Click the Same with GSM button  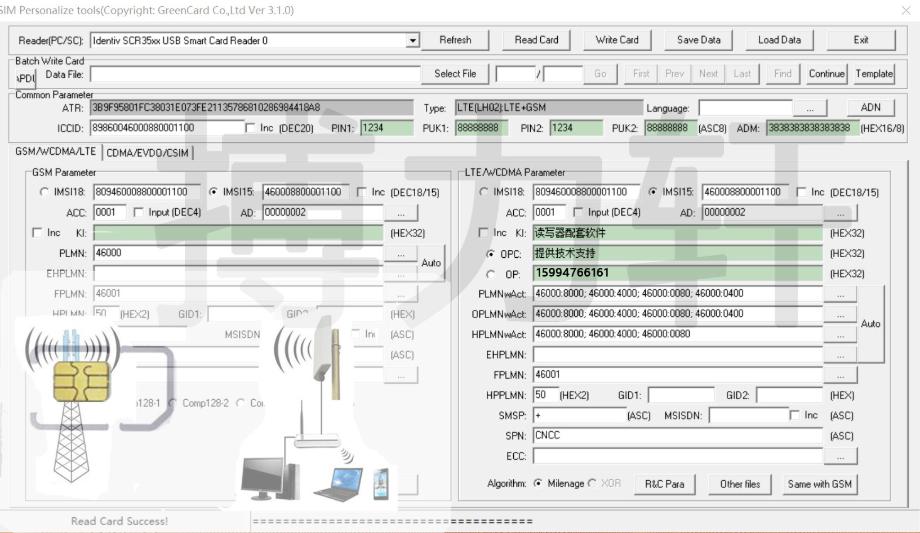820,484
